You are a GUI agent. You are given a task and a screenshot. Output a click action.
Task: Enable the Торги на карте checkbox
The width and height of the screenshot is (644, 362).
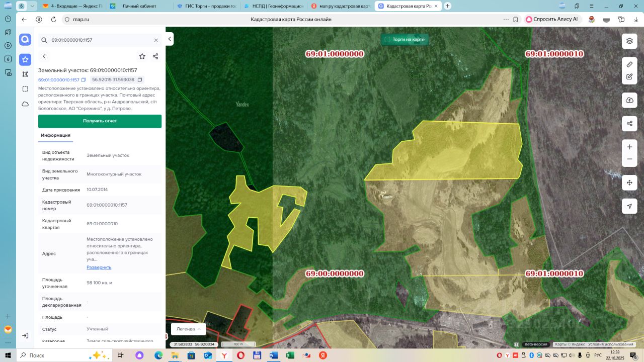point(387,39)
